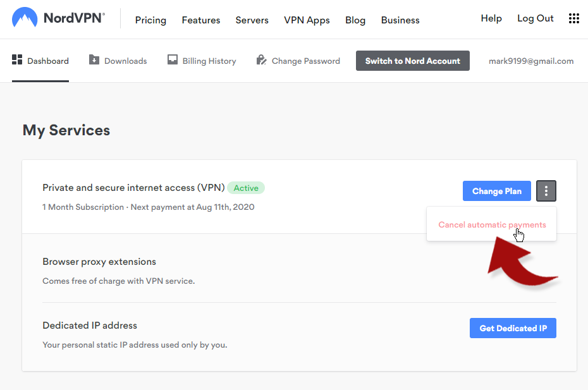588x390 pixels.
Task: Click the Change Plan button
Action: pyautogui.click(x=497, y=191)
